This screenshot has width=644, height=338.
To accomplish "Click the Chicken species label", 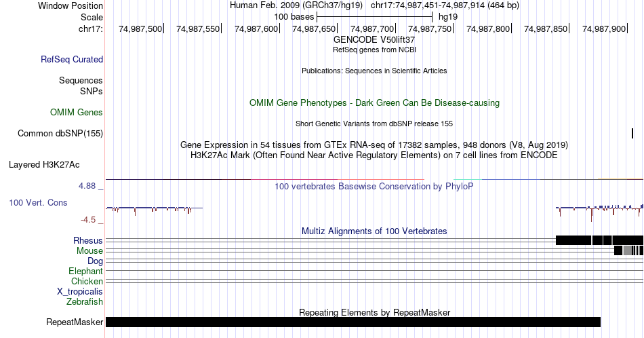I will point(87,281).
